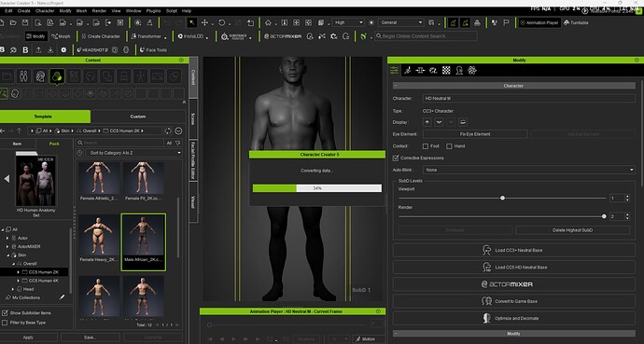
Task: Open the checkerboard Texture tab in Modify
Action: point(446,71)
